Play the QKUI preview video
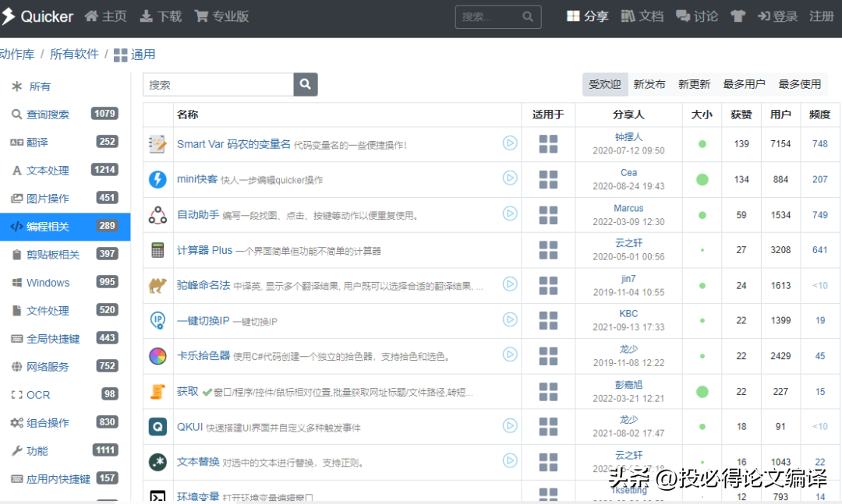This screenshot has height=504, width=842. coord(510,425)
